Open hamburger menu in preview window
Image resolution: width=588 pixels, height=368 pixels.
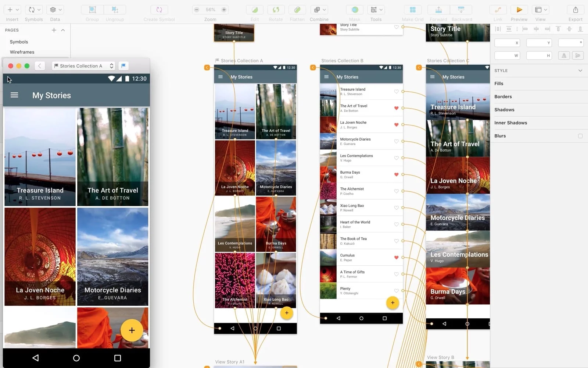coord(14,95)
